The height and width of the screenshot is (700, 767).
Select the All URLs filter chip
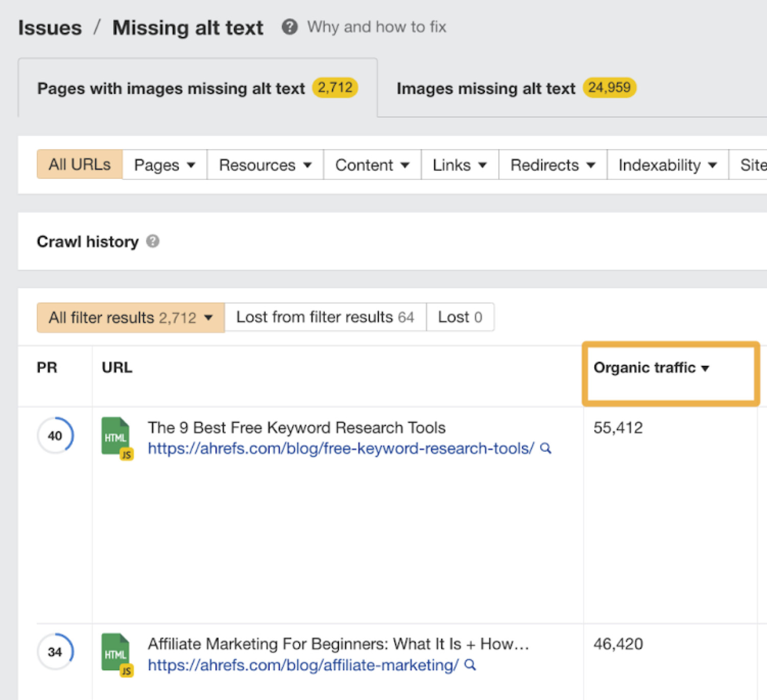pyautogui.click(x=79, y=165)
